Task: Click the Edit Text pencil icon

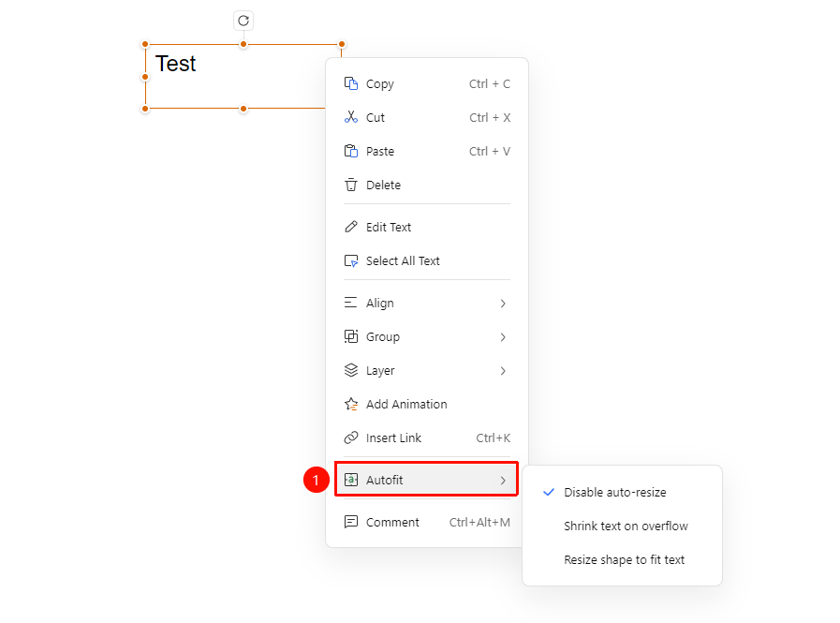Action: (351, 227)
